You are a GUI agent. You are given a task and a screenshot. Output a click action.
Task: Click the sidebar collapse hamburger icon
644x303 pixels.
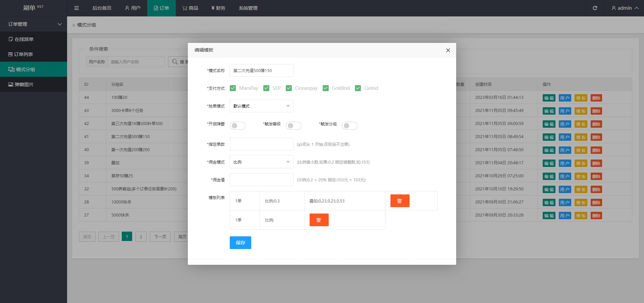[76, 8]
